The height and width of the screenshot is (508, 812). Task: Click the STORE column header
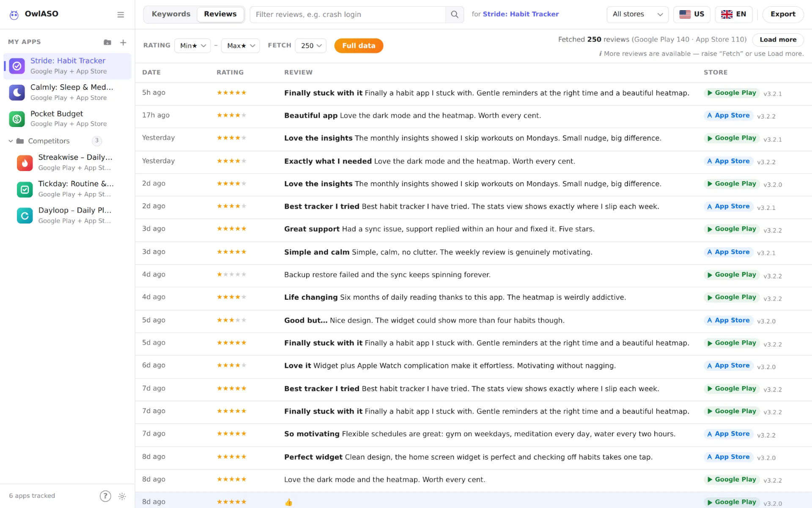(x=716, y=72)
